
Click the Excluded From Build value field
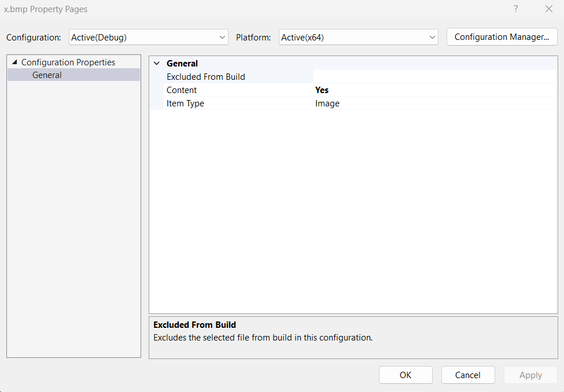[434, 77]
